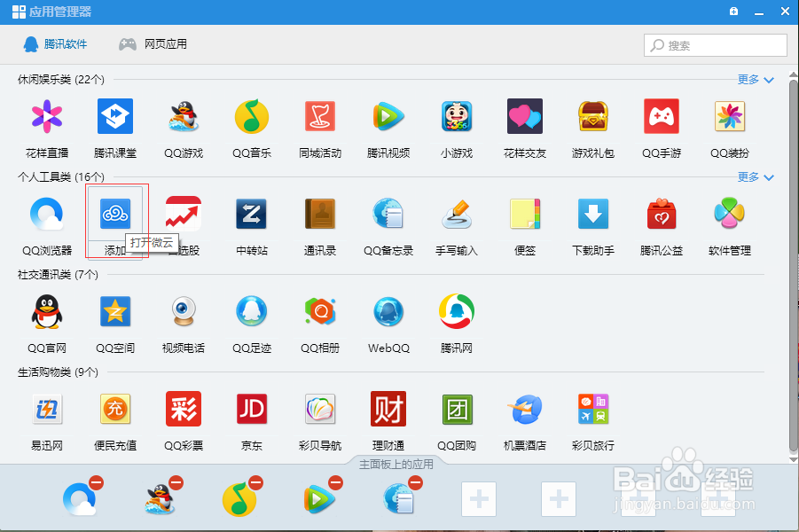799x532 pixels.
Task: Open the 中转站 app
Action: coord(252,214)
